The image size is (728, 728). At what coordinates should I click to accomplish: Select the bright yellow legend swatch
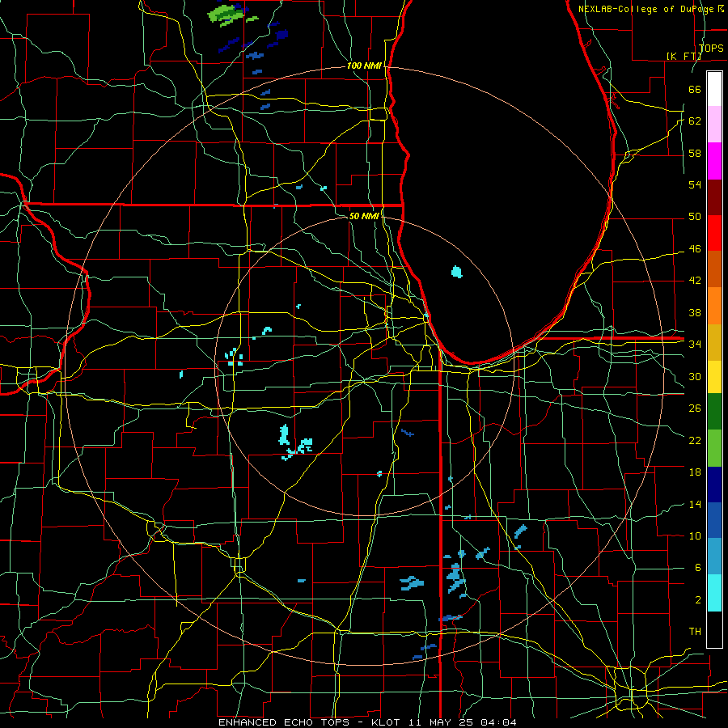(714, 377)
